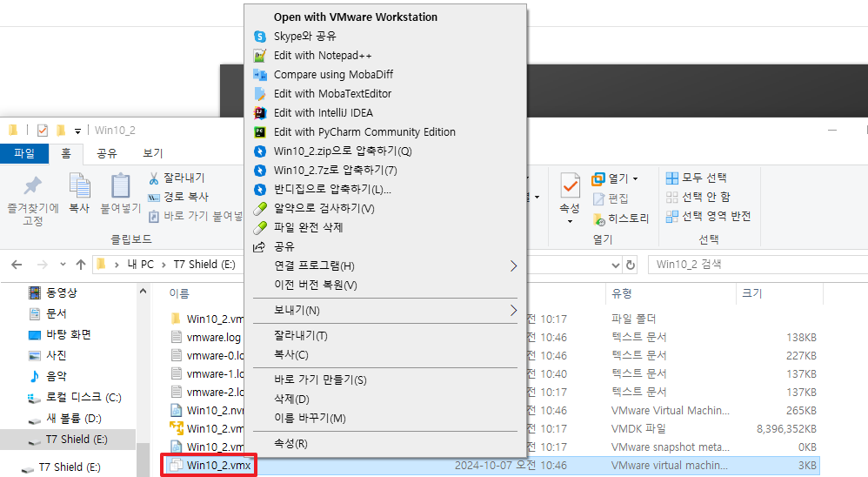Screen dimensions: 868x477
Task: Open 속성(R) properties entry
Action: 290,443
